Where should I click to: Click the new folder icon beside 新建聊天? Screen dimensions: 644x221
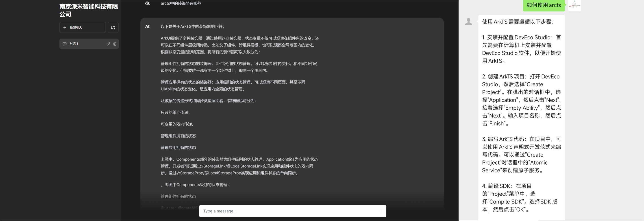113,27
